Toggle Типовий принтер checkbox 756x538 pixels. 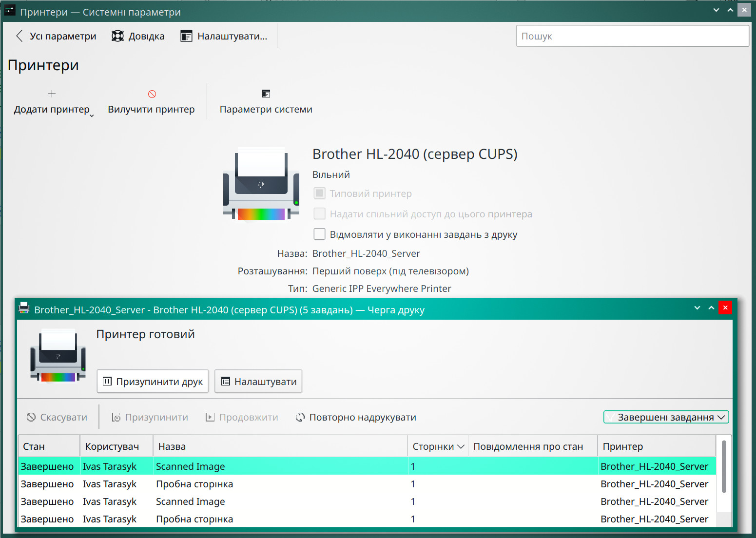[319, 193]
